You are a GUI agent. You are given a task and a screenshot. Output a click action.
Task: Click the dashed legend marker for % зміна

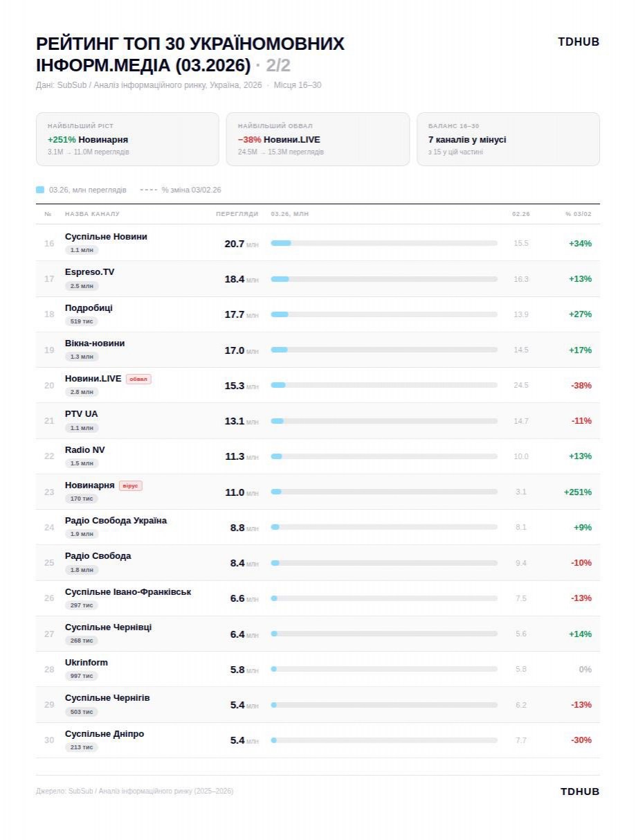point(148,190)
